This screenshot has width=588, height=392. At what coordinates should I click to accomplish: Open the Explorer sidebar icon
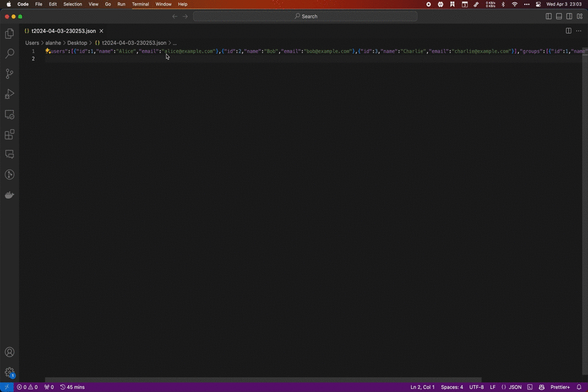pyautogui.click(x=9, y=34)
